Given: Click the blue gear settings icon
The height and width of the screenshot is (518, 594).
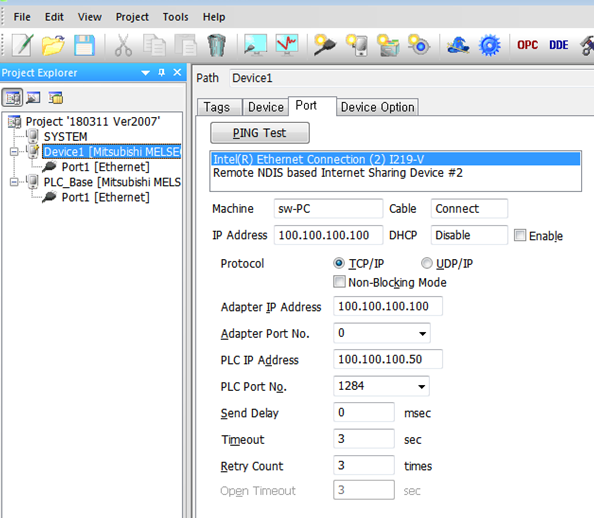Looking at the screenshot, I should point(489,45).
